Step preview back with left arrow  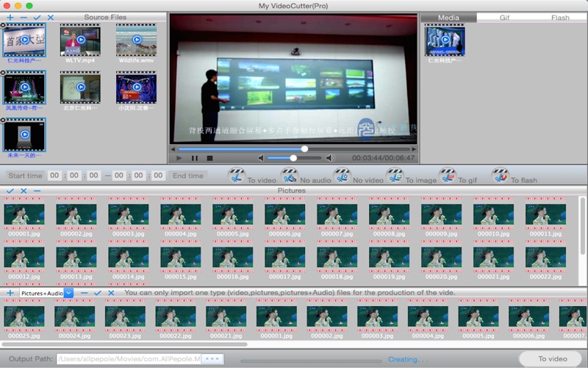(x=173, y=149)
